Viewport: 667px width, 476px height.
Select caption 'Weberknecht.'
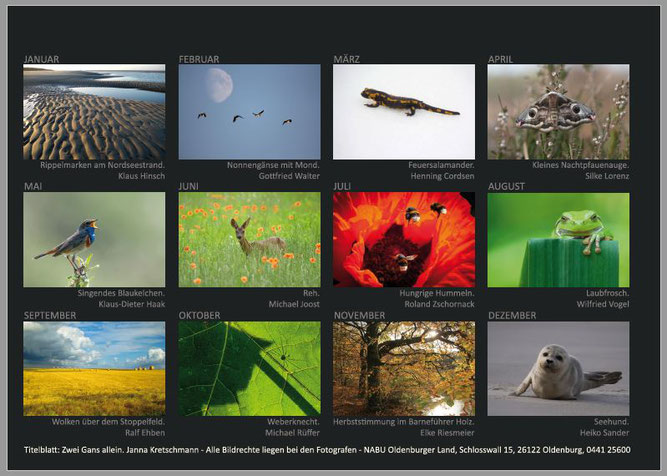point(293,422)
